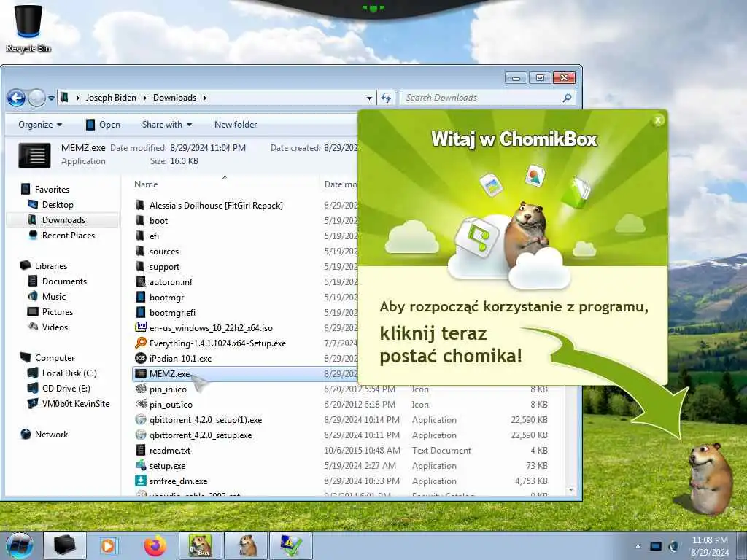Viewport: 747px width, 560px height.
Task: Expand the arrow after Joseph Biden breadcrumb
Action: pyautogui.click(x=145, y=98)
